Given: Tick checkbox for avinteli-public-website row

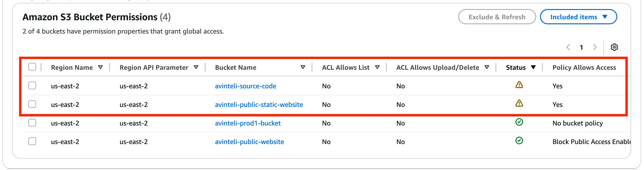Looking at the screenshot, I should tap(32, 141).
